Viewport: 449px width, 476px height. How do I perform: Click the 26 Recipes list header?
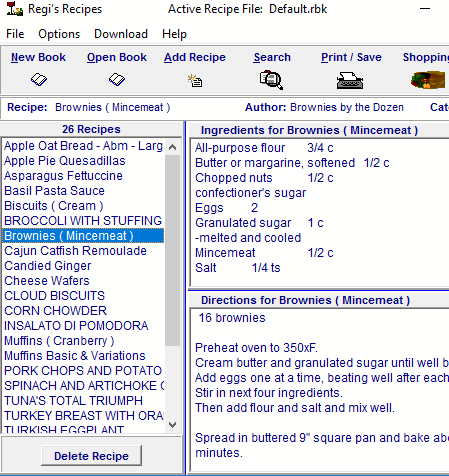click(91, 129)
